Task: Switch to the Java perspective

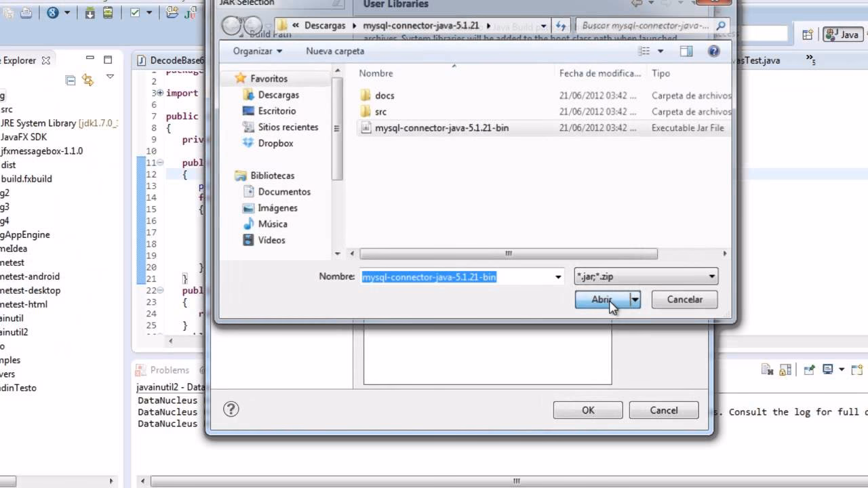Action: pyautogui.click(x=842, y=35)
